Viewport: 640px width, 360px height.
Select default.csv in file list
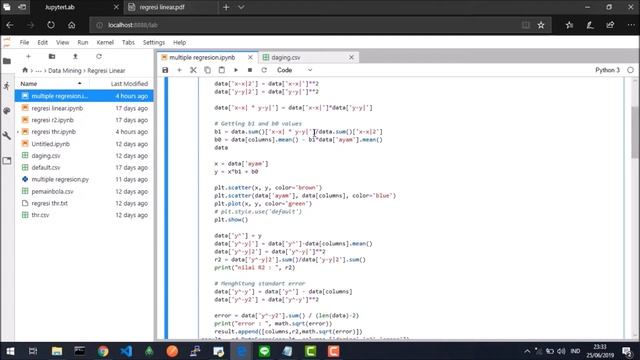point(84,167)
